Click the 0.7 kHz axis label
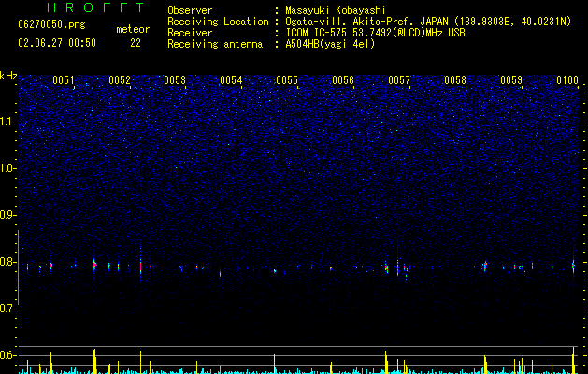588x374 pixels. click(8, 309)
